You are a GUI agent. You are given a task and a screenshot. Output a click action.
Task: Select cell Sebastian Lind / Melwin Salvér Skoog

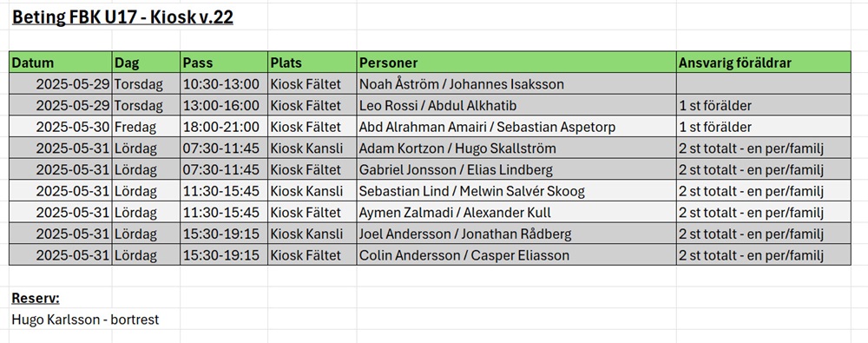tap(516, 191)
